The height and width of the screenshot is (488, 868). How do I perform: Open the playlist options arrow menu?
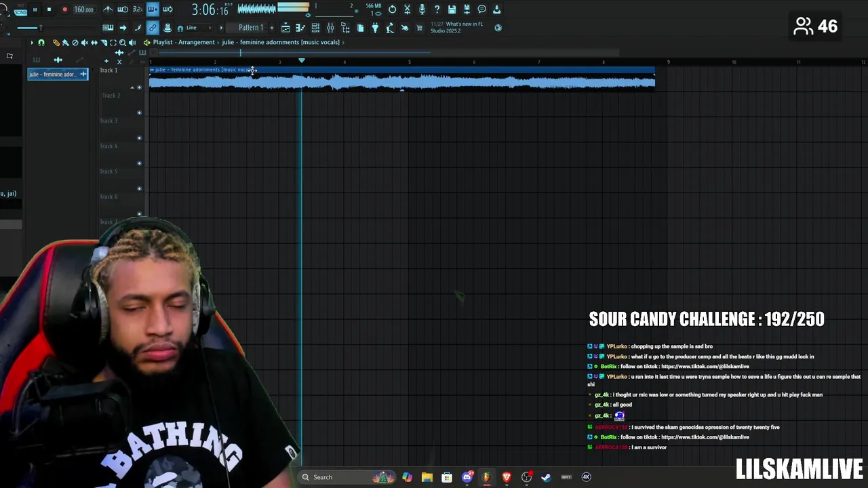tap(32, 42)
